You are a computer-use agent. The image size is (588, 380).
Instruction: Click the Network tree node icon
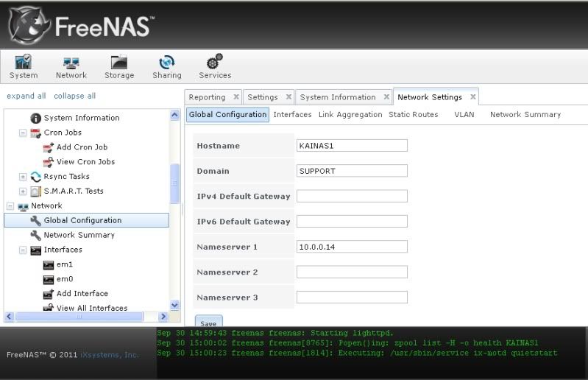point(23,206)
